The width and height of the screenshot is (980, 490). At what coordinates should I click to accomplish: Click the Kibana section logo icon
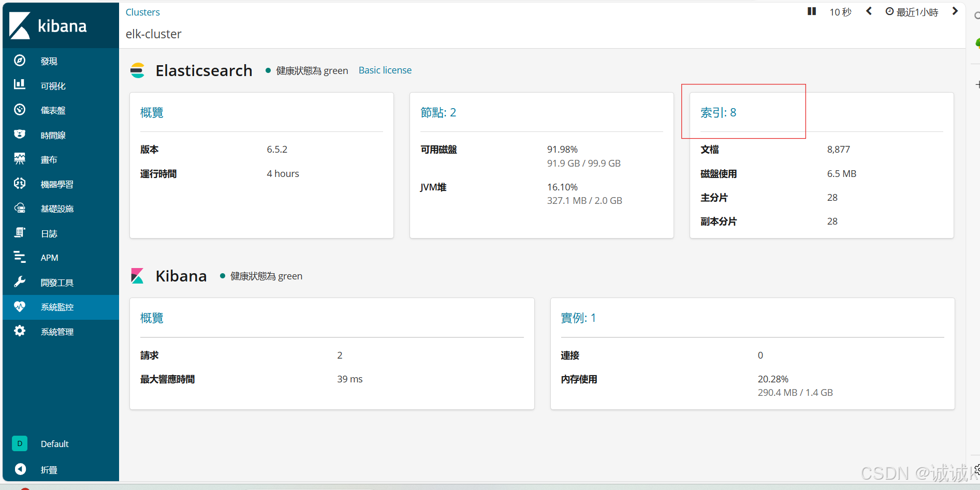tap(137, 276)
